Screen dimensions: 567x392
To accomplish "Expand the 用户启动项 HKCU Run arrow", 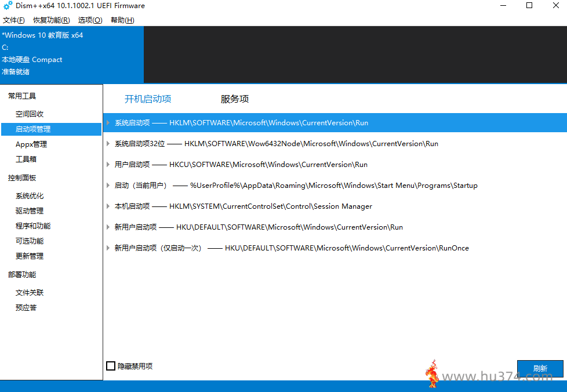I will [108, 165].
